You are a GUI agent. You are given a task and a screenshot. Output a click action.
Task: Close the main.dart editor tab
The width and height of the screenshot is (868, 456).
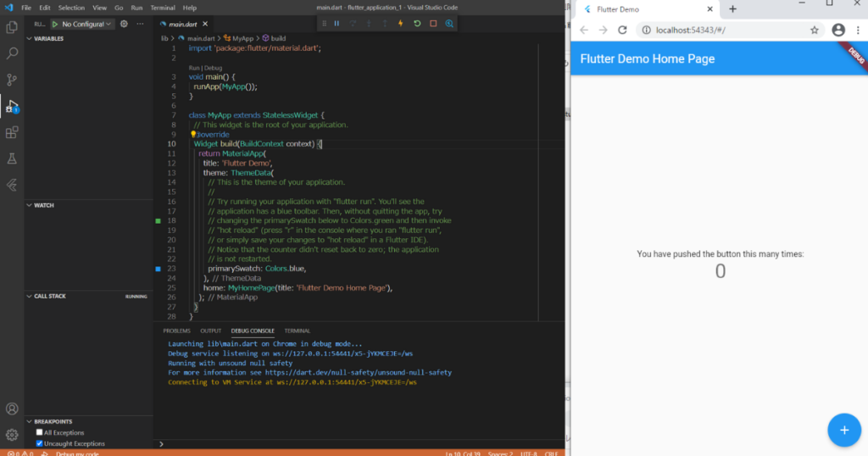click(x=205, y=24)
